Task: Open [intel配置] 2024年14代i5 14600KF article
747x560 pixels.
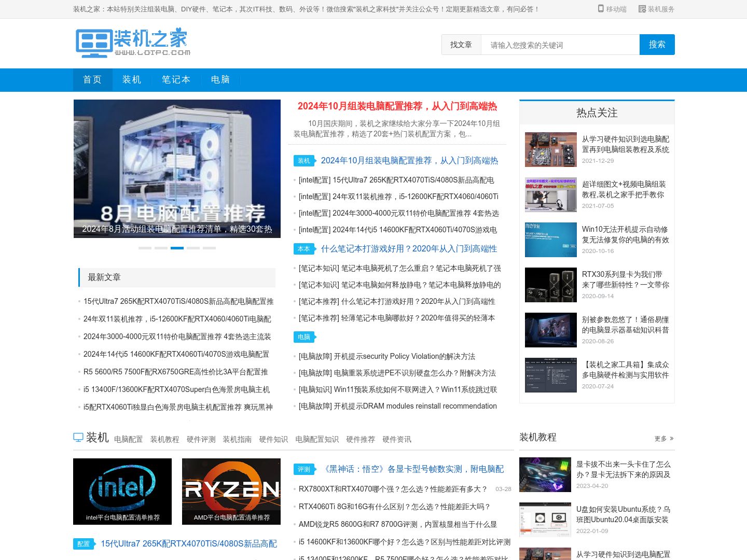Action: coord(398,230)
